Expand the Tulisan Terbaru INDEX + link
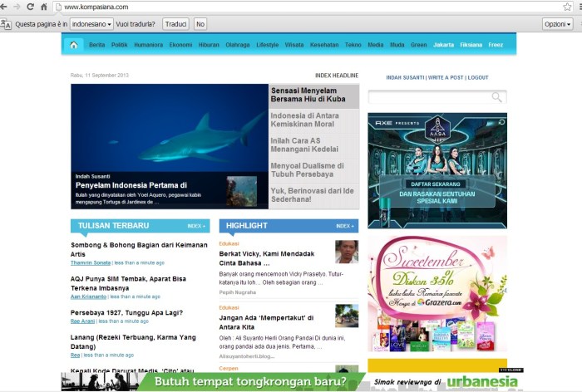The height and width of the screenshot is (392, 582). [x=196, y=226]
